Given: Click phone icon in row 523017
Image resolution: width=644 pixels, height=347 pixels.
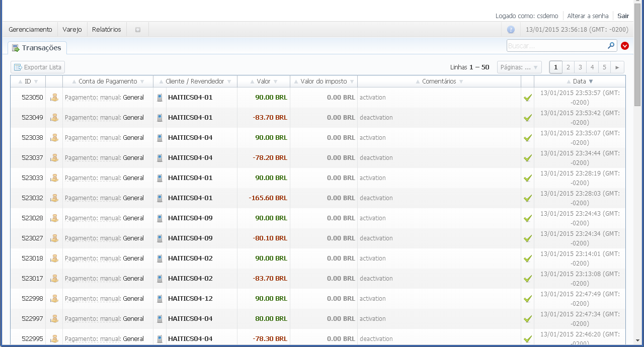Looking at the screenshot, I should 160,279.
